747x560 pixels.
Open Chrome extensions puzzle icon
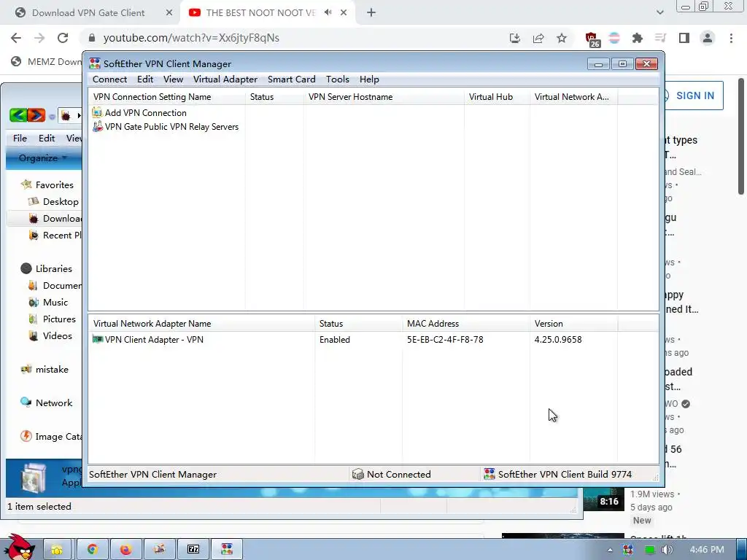[x=638, y=38]
